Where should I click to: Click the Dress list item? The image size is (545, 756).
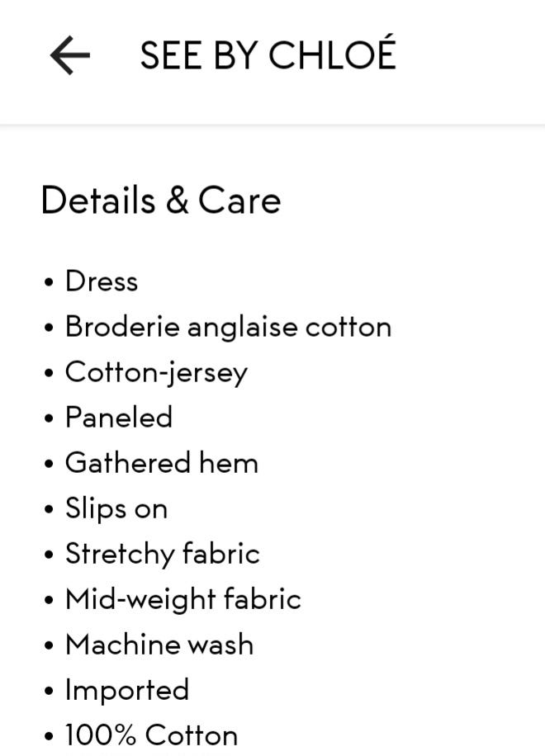pos(102,281)
